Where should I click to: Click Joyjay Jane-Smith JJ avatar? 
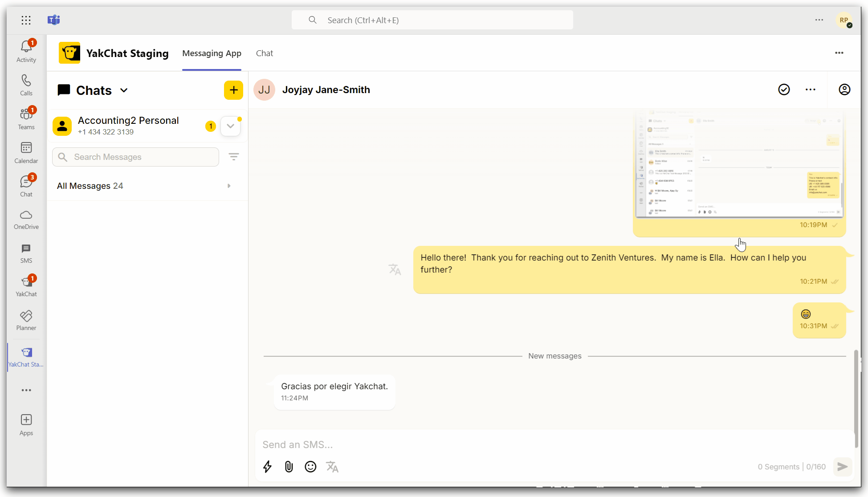pyautogui.click(x=264, y=90)
